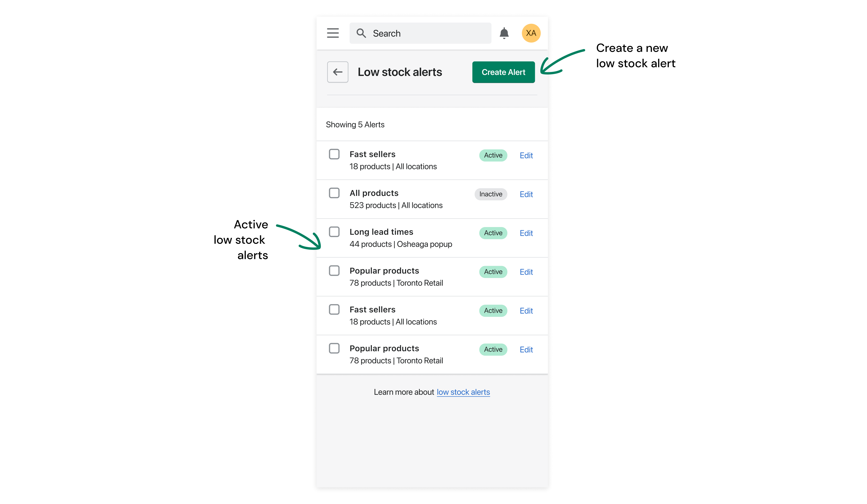Toggle the first Popular products checkbox
The width and height of the screenshot is (867, 504).
(x=334, y=271)
